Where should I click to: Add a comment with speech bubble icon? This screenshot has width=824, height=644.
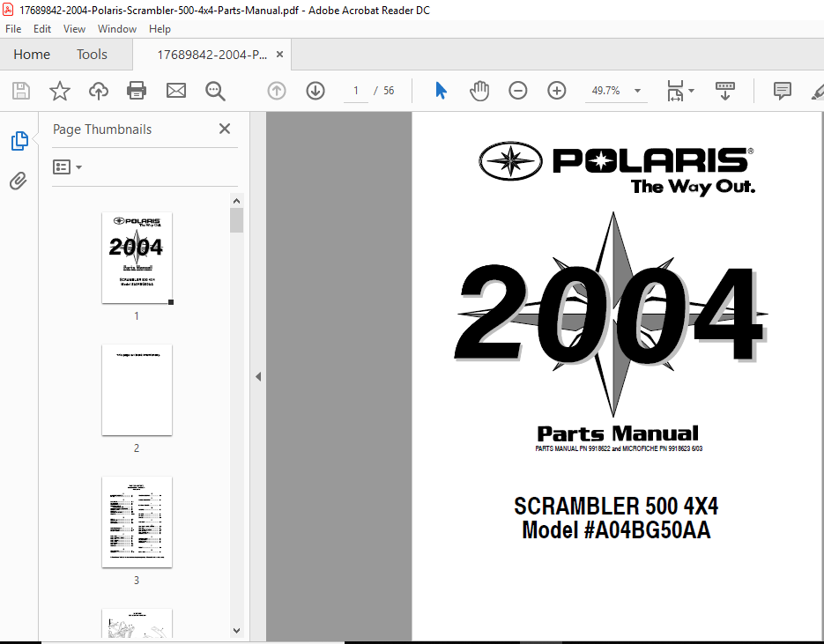pyautogui.click(x=782, y=91)
